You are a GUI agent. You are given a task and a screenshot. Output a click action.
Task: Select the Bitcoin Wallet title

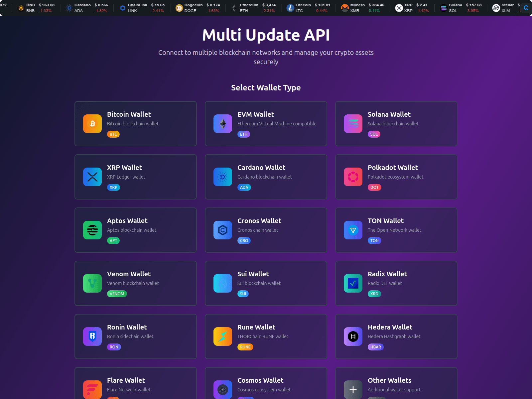click(129, 114)
